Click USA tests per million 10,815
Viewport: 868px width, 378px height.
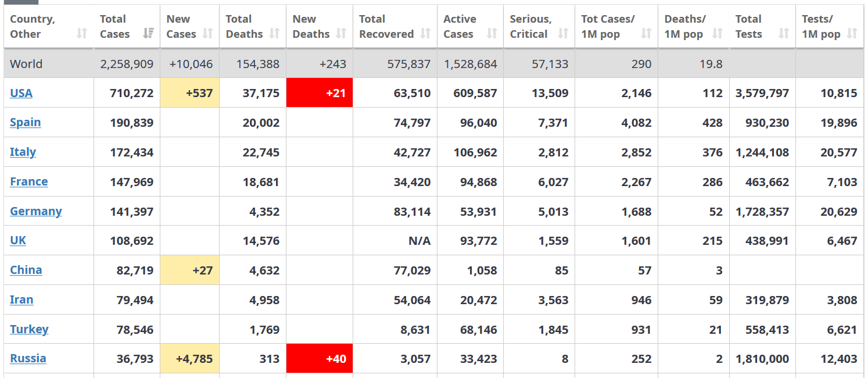pyautogui.click(x=839, y=93)
